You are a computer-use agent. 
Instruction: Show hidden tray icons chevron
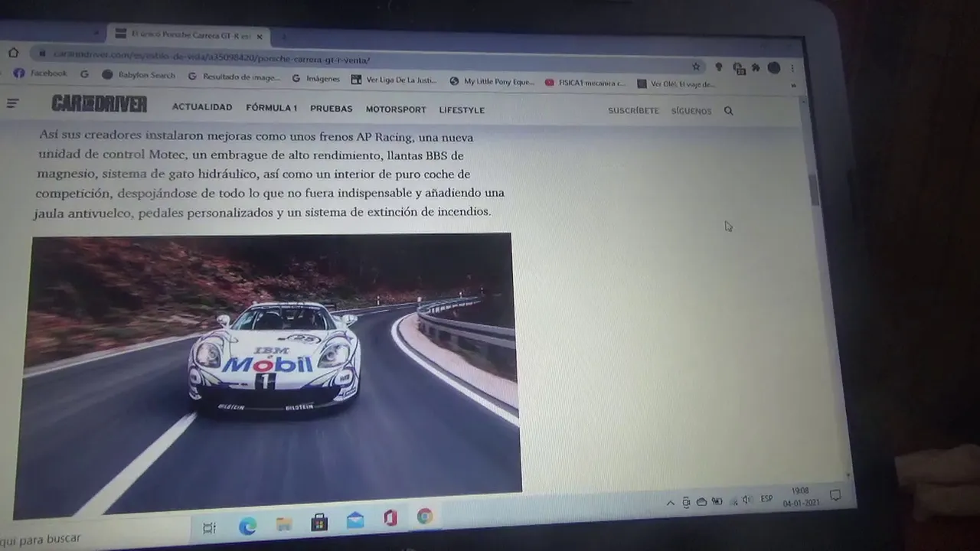[x=671, y=504]
